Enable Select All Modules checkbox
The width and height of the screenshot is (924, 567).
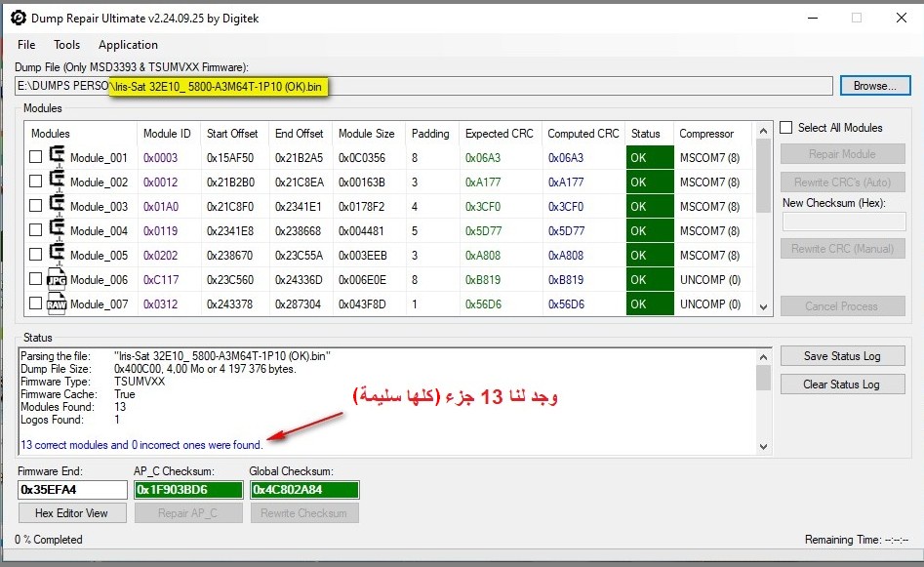786,127
